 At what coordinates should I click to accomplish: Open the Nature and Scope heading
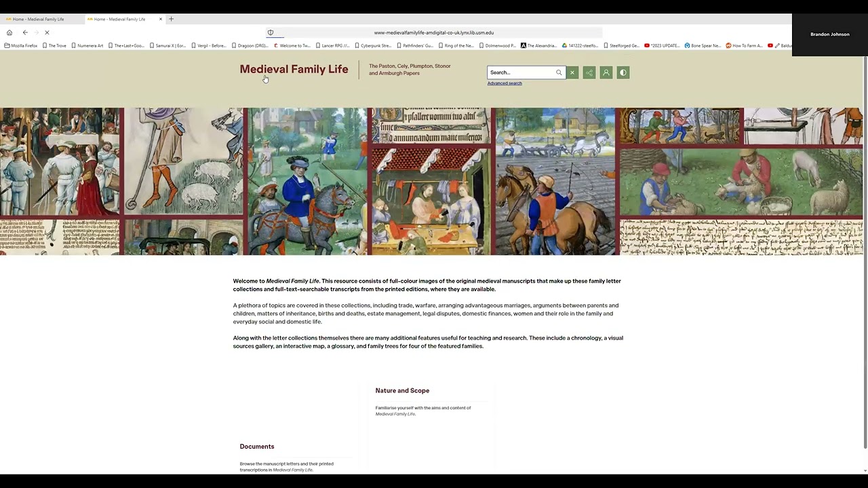click(x=402, y=390)
